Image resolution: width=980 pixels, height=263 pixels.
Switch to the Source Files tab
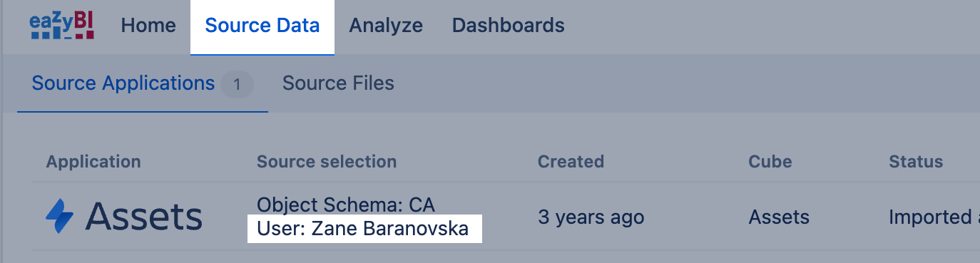(338, 83)
